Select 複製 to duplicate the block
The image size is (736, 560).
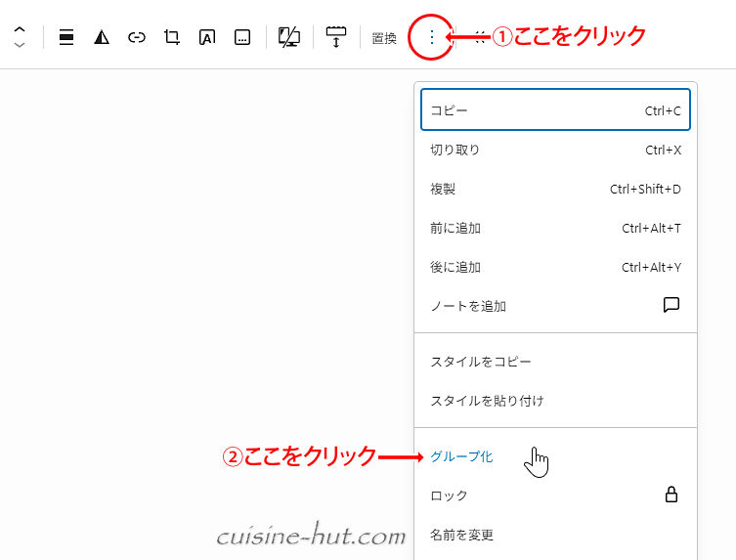(555, 189)
